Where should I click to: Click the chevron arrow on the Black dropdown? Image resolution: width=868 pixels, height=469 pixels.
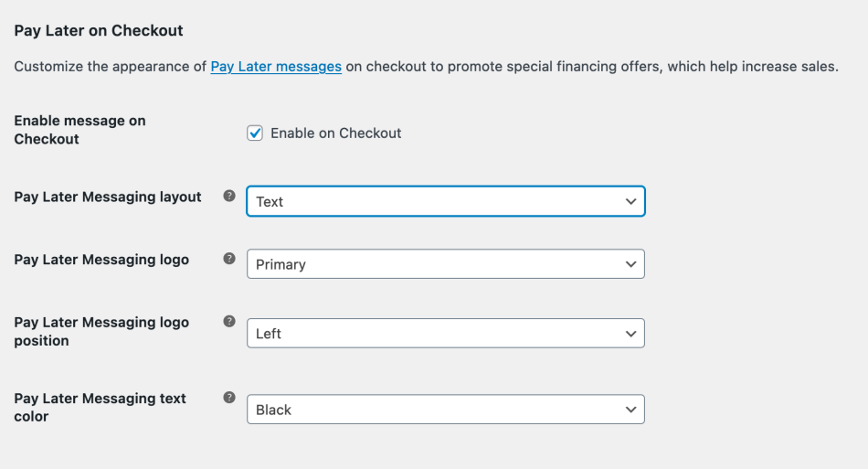point(630,410)
